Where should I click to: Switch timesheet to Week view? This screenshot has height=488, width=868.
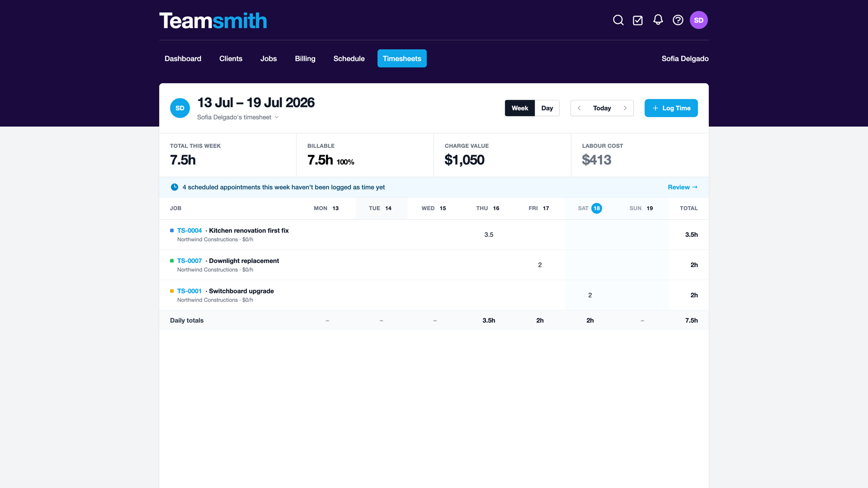coord(520,108)
